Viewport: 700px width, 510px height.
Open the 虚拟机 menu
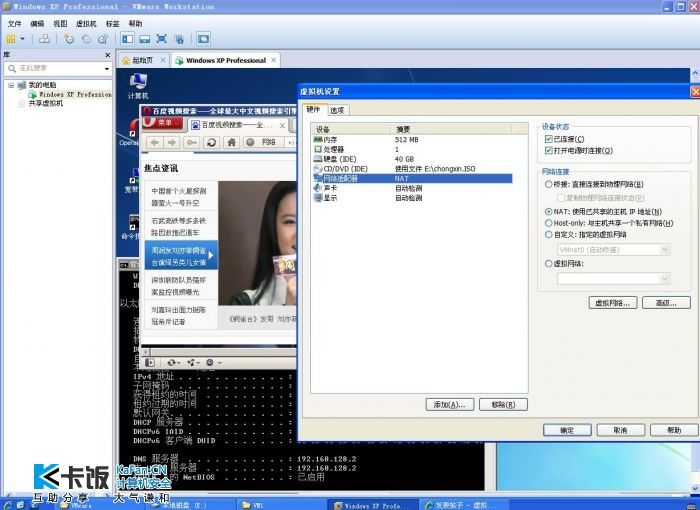coord(86,24)
